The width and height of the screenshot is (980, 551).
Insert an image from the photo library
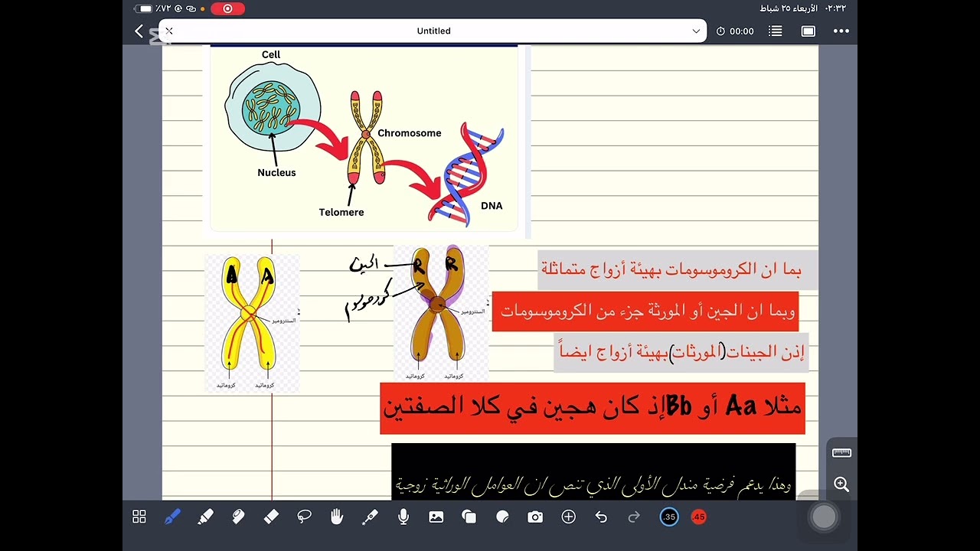click(x=436, y=517)
